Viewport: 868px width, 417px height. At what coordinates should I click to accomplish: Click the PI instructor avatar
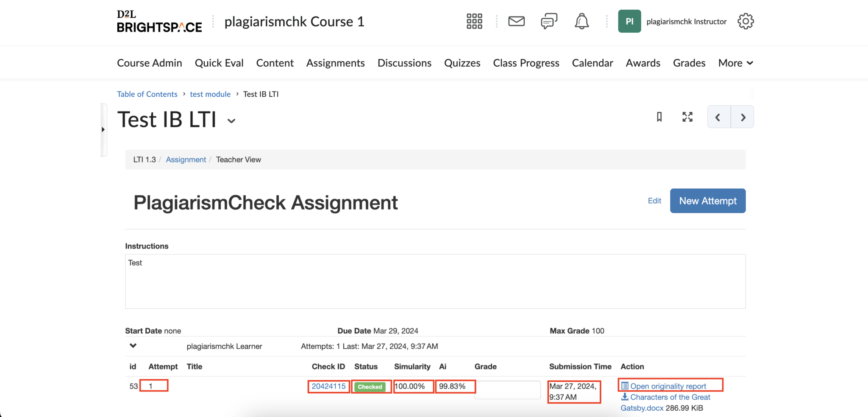coord(629,21)
